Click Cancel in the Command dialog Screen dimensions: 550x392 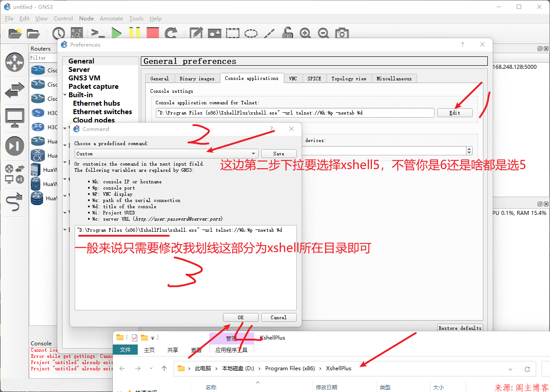point(279,317)
